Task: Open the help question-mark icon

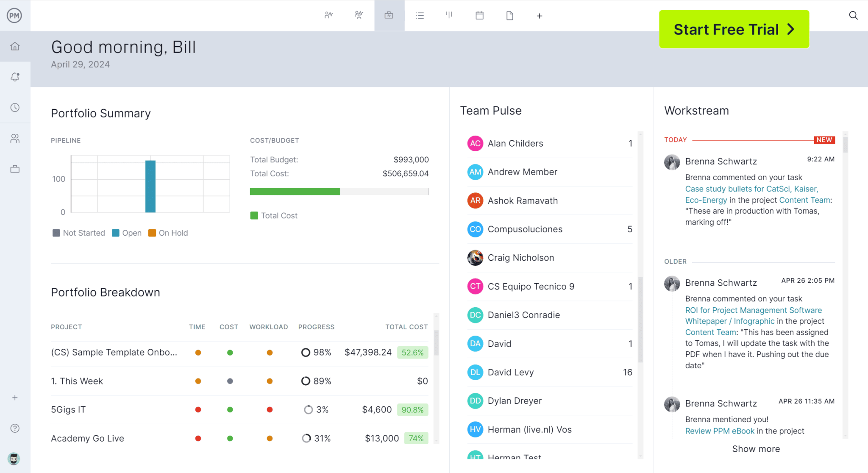Action: (15, 428)
